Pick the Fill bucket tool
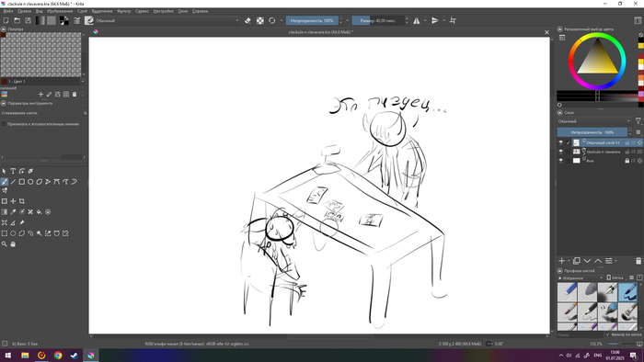 point(39,212)
